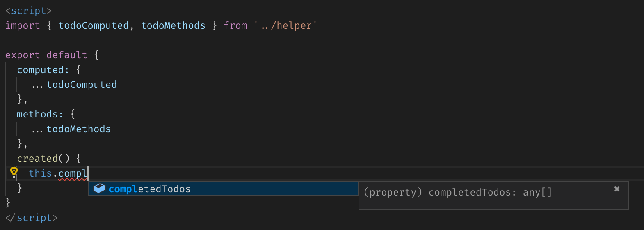The height and width of the screenshot is (230, 644).
Task: Click the spread todoComputed inside computed
Action: (x=82, y=85)
